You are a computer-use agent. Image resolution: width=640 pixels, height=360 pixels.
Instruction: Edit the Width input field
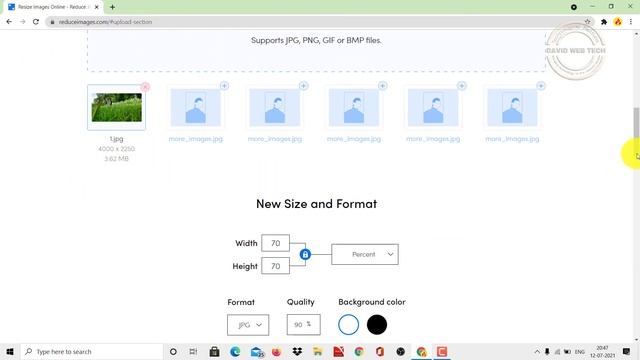276,243
